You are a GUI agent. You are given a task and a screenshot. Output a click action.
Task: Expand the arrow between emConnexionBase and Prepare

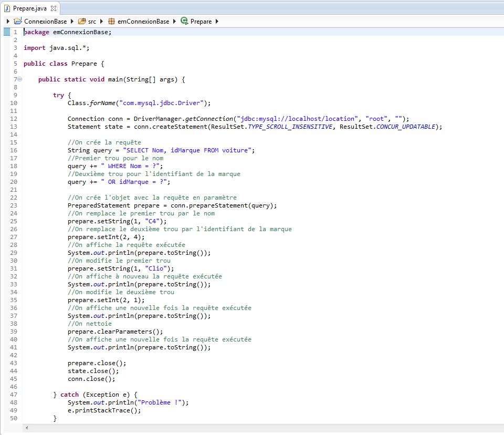click(x=175, y=22)
